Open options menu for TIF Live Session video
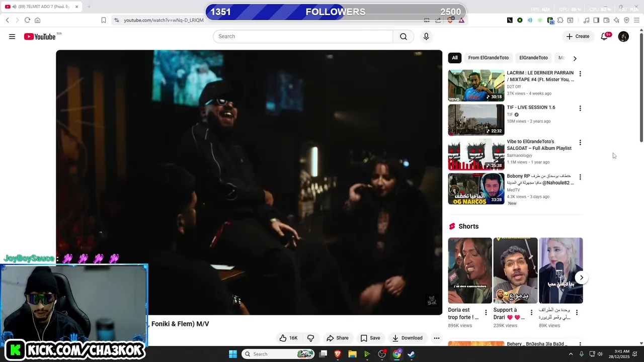644x362 pixels. (580, 108)
